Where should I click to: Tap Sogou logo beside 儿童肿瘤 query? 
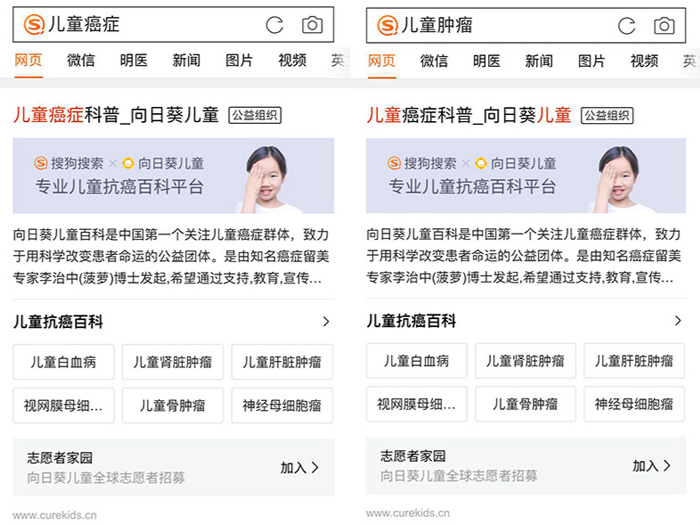(x=388, y=25)
